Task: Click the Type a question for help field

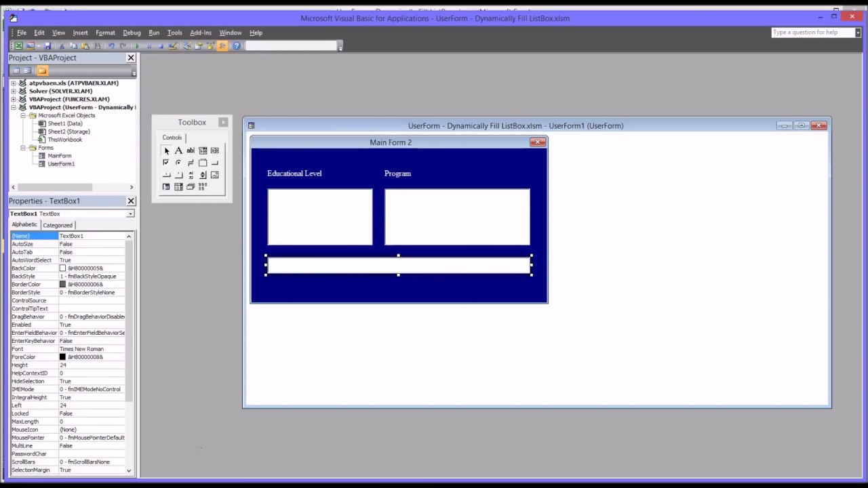Action: [x=812, y=33]
